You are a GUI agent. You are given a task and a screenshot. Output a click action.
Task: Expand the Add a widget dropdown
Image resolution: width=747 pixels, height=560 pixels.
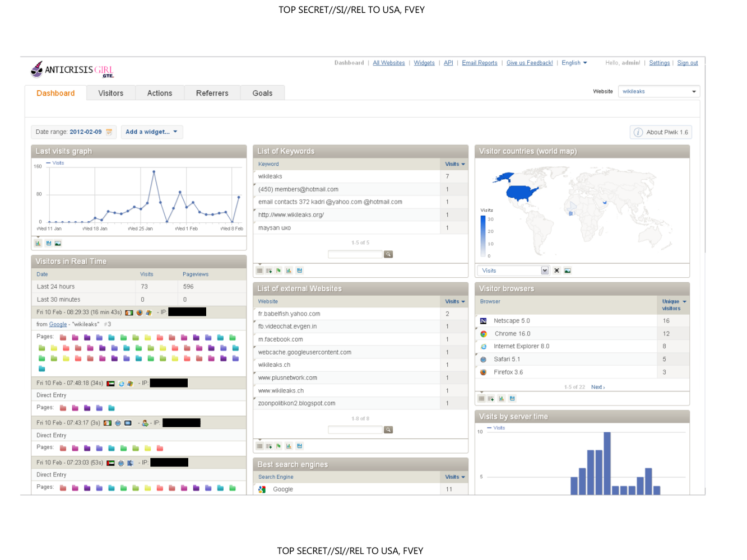(x=151, y=132)
